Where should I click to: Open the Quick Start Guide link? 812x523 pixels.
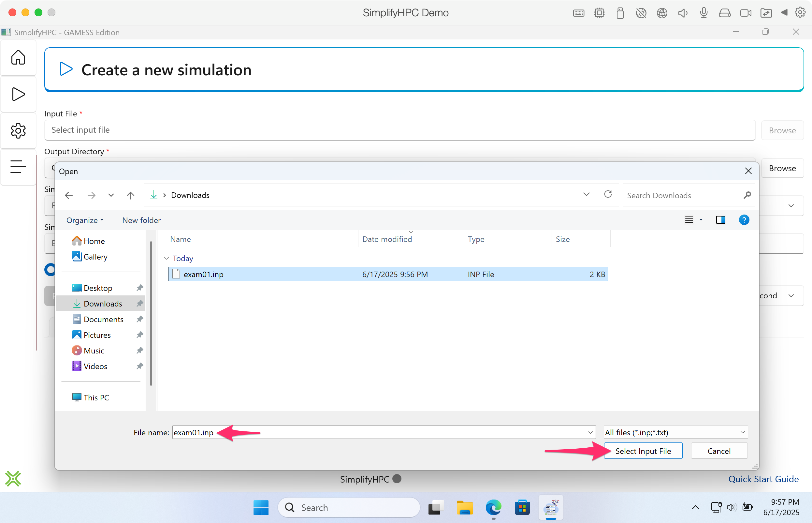click(x=763, y=479)
